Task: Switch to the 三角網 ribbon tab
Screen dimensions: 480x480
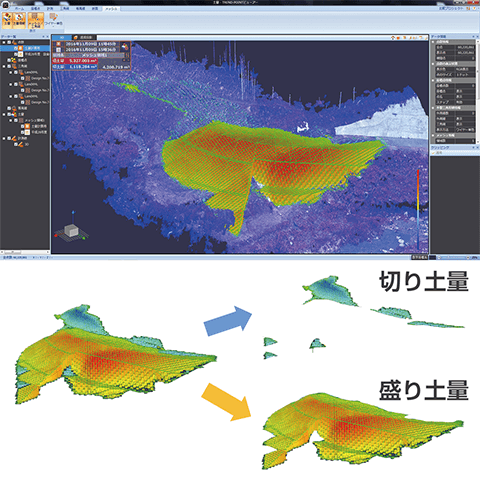Action: pyautogui.click(x=65, y=9)
